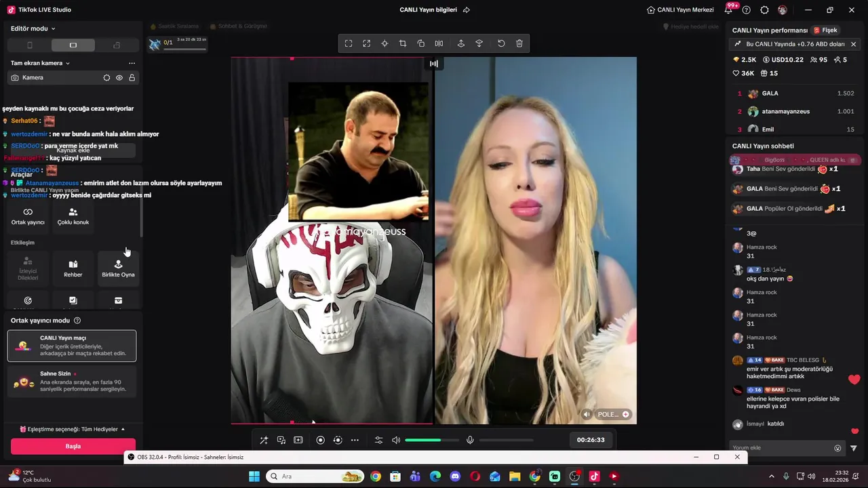Open the Çoklu konuk tool
This screenshot has height=488, width=868.
(73, 217)
